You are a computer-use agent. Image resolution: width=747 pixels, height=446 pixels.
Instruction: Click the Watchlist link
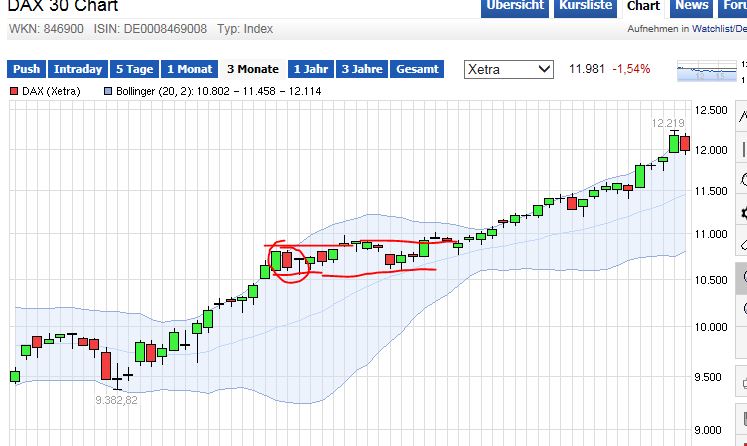tap(711, 29)
